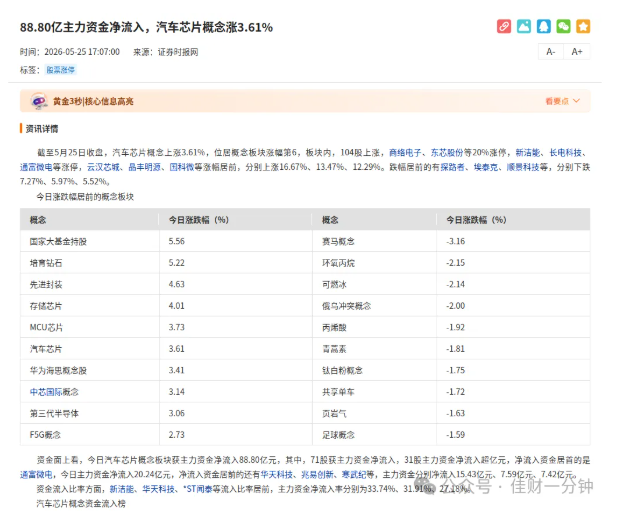This screenshot has width=619, height=523.
Task: Open 新洁能 link next to 长电科技
Action: point(528,152)
